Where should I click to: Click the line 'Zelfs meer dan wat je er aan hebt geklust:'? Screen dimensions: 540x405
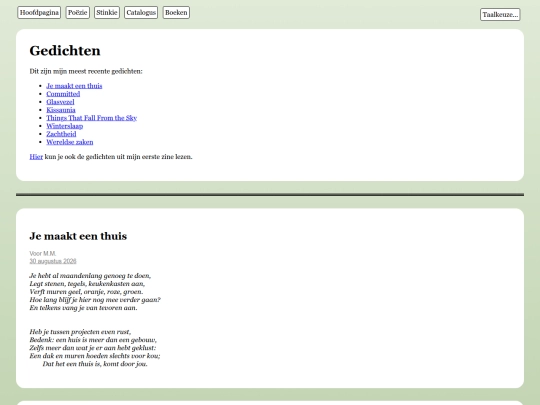[93, 348]
